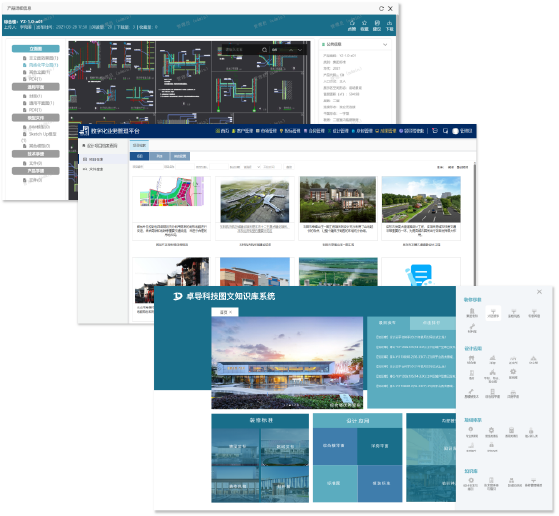Expand the dropdown arrow in CAD search toolbar
559x516 pixels.
300,50
